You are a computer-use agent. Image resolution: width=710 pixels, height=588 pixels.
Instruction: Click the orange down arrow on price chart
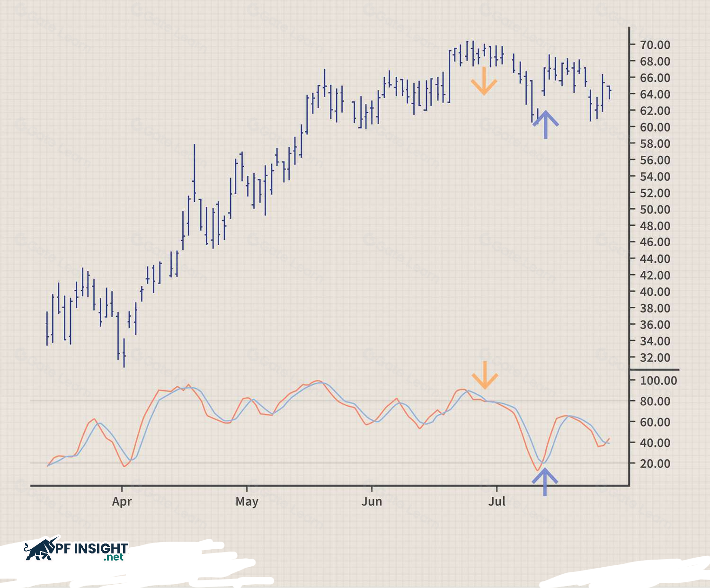point(484,81)
